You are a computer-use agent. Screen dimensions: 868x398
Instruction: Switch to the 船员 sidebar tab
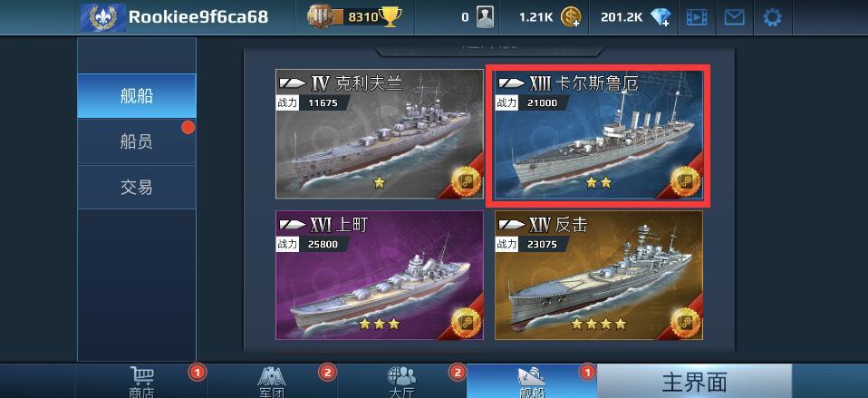click(137, 141)
